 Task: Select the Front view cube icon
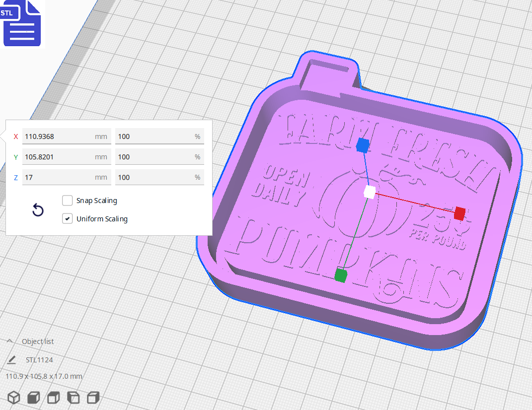point(33,397)
